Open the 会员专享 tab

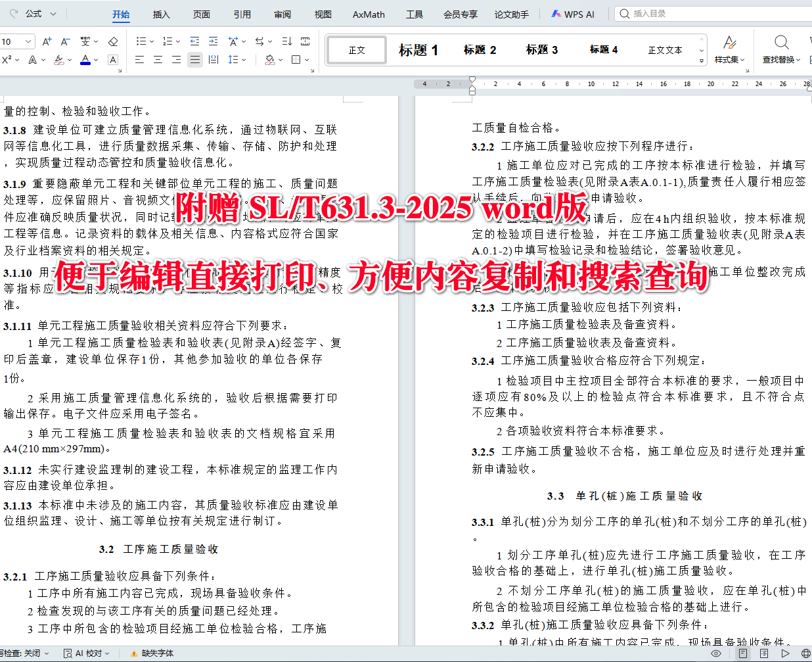(461, 14)
